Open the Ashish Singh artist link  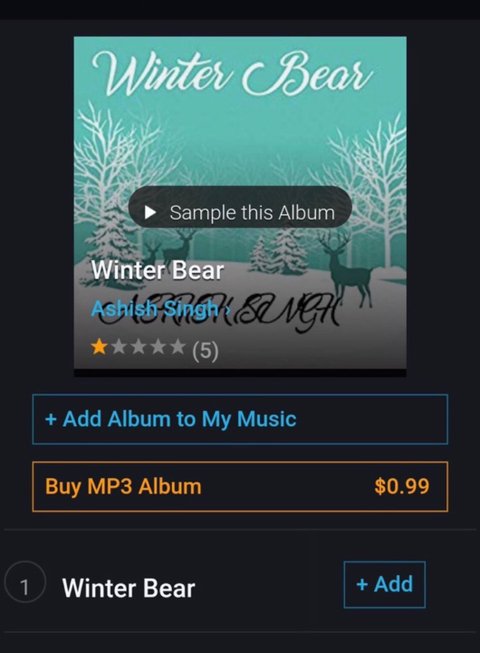154,309
